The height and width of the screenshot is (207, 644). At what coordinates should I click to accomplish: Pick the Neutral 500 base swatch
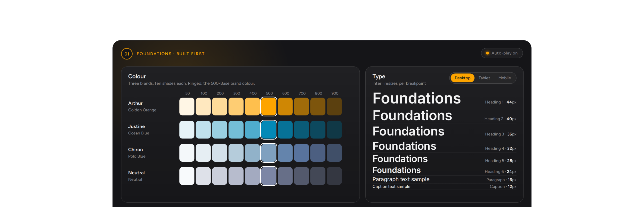(269, 176)
